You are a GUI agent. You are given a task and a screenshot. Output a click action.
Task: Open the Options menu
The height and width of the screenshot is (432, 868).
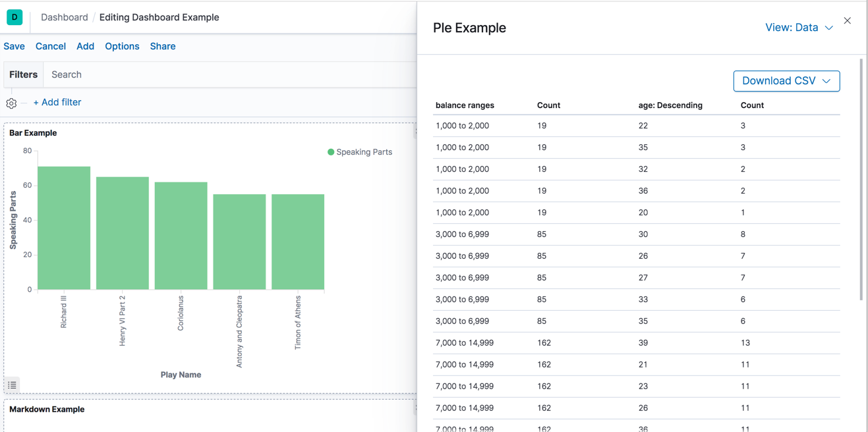tap(122, 46)
